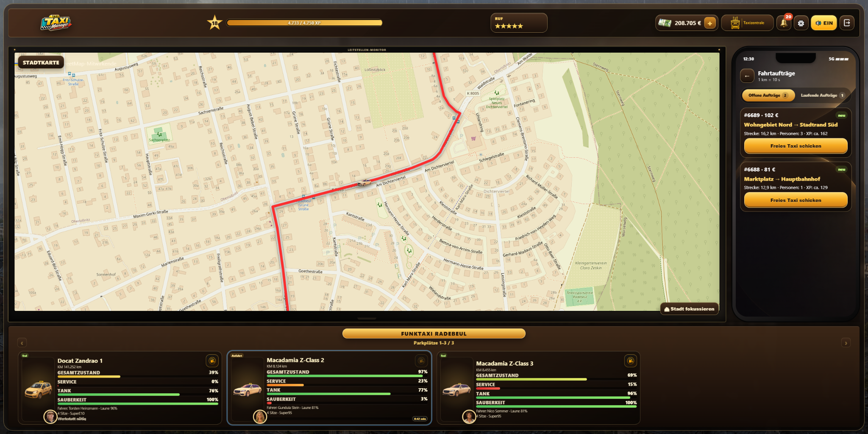Click 'neu' badge on order #6689
Screen dimensions: 868x434
coord(841,115)
